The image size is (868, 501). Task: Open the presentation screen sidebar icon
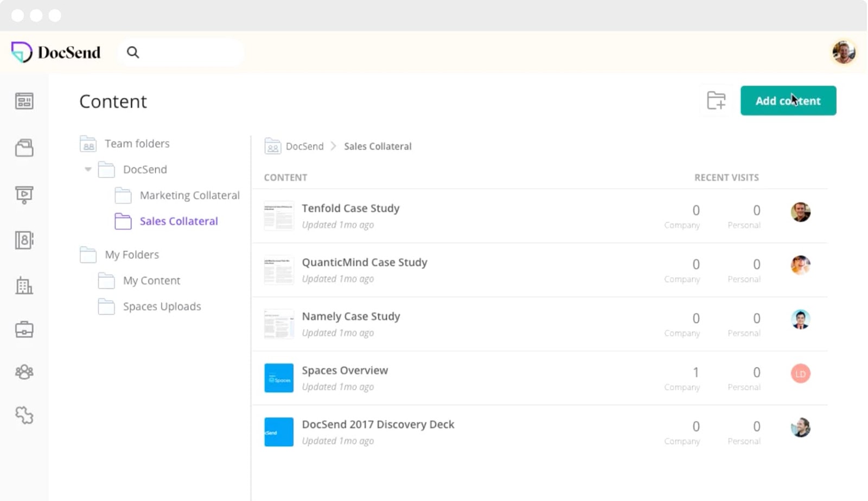pyautogui.click(x=24, y=194)
